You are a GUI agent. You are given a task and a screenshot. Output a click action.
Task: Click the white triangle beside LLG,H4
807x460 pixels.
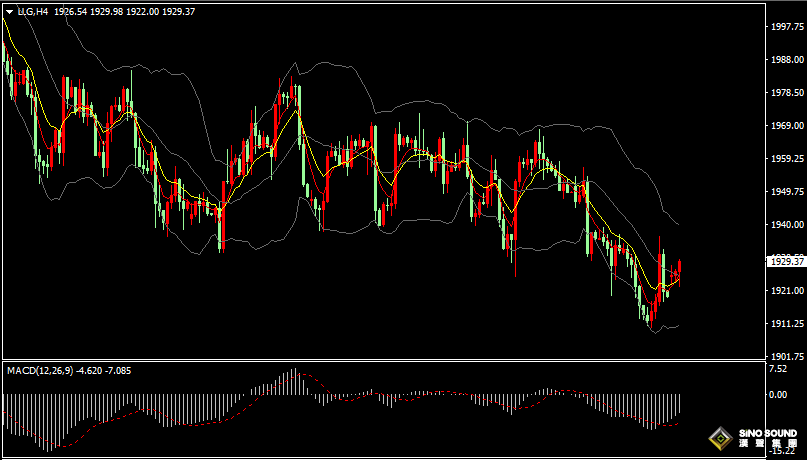point(9,11)
